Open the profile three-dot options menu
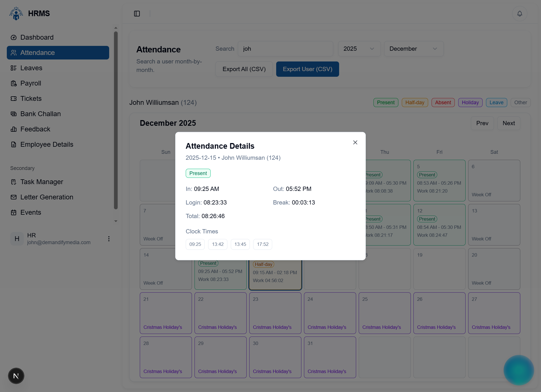 pyautogui.click(x=109, y=239)
